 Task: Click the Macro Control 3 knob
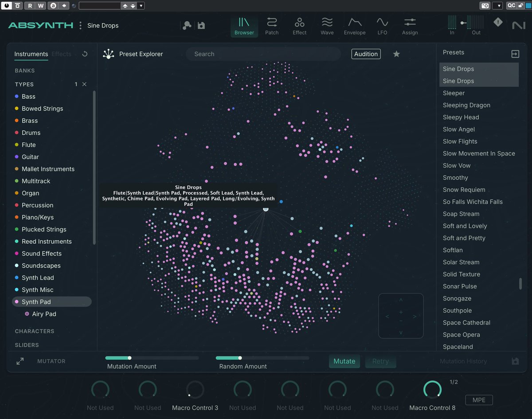195,390
